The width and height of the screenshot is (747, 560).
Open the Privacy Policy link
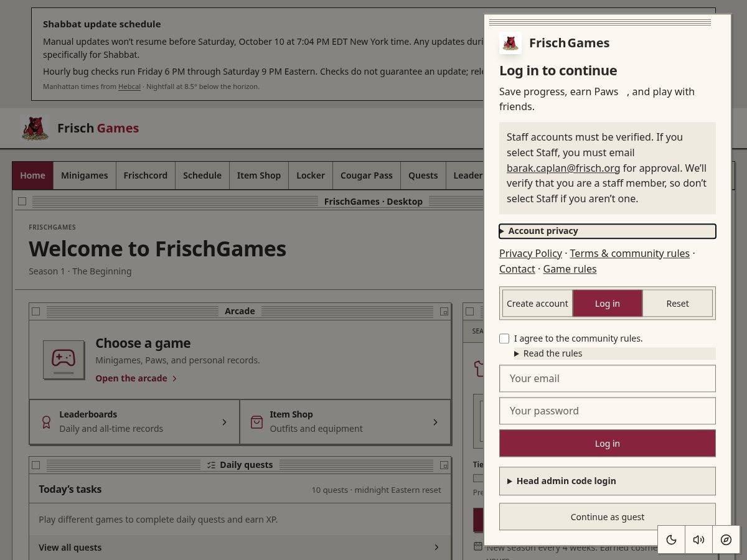pyautogui.click(x=530, y=253)
